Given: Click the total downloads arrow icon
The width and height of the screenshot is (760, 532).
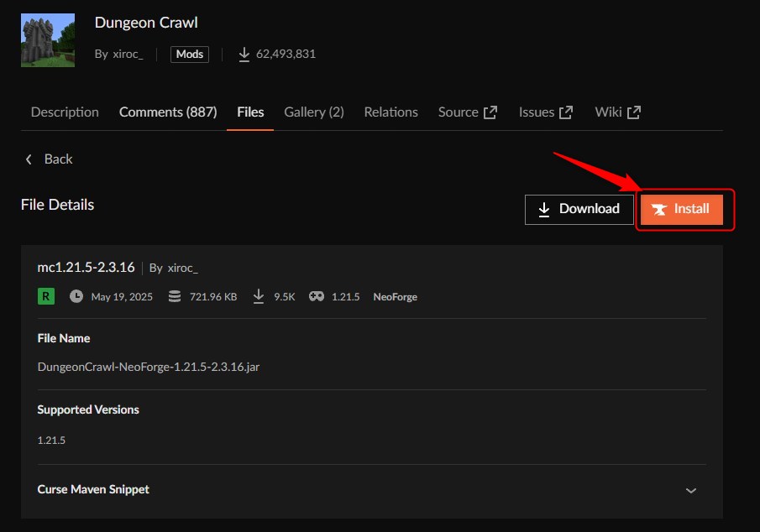Looking at the screenshot, I should tap(244, 55).
